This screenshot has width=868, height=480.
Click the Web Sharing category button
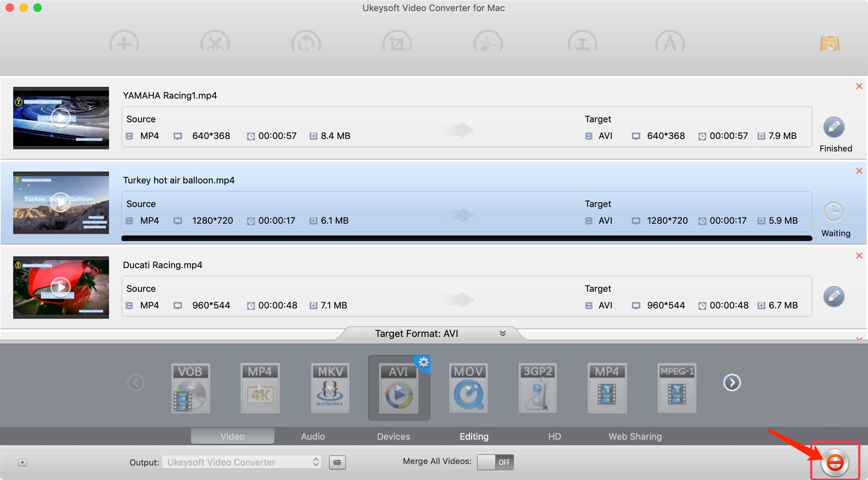point(635,436)
